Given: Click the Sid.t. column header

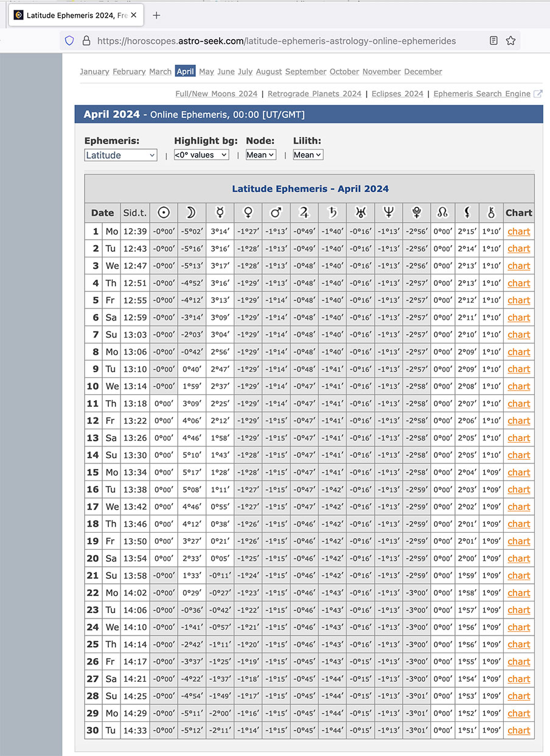Looking at the screenshot, I should pos(135,213).
